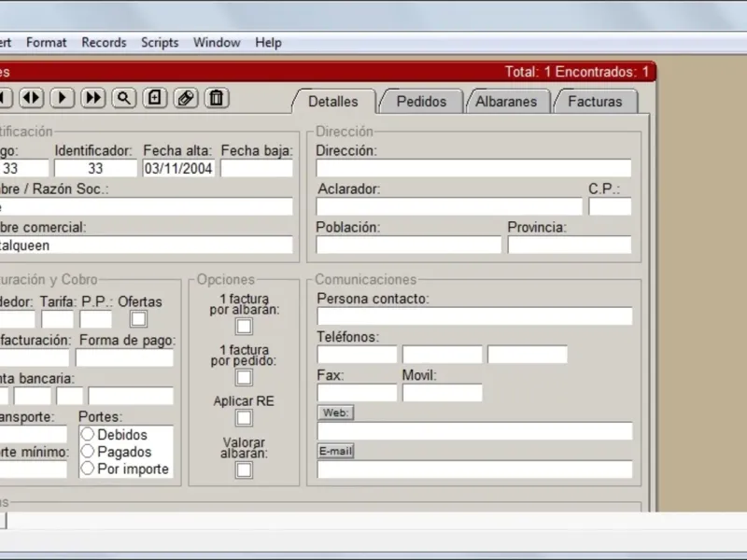
Task: Click the Web: button
Action: coord(336,413)
